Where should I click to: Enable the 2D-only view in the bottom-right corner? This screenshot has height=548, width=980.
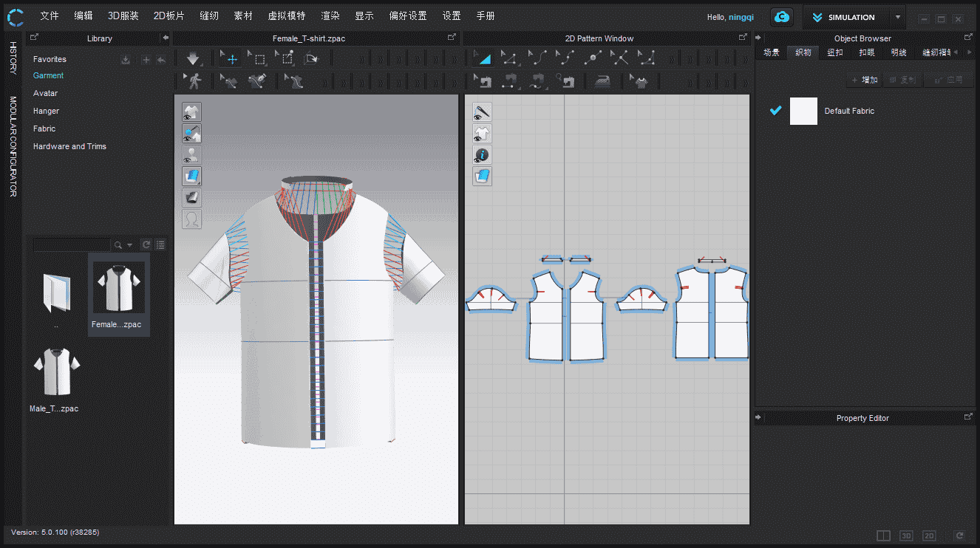[928, 535]
